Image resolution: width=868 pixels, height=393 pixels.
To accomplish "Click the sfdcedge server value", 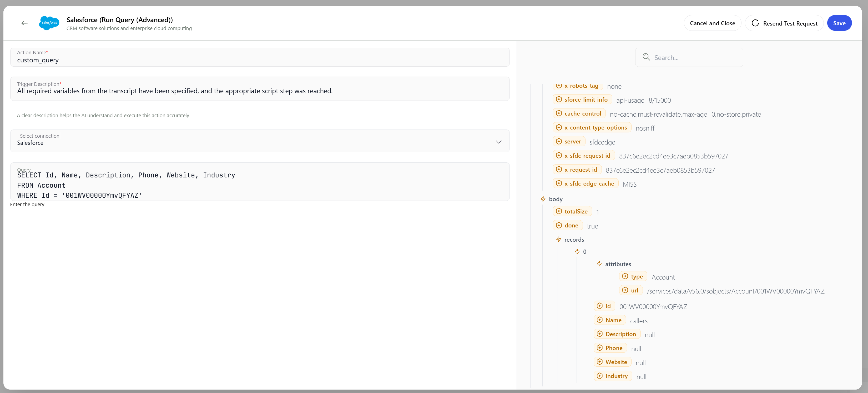I will click(x=602, y=142).
